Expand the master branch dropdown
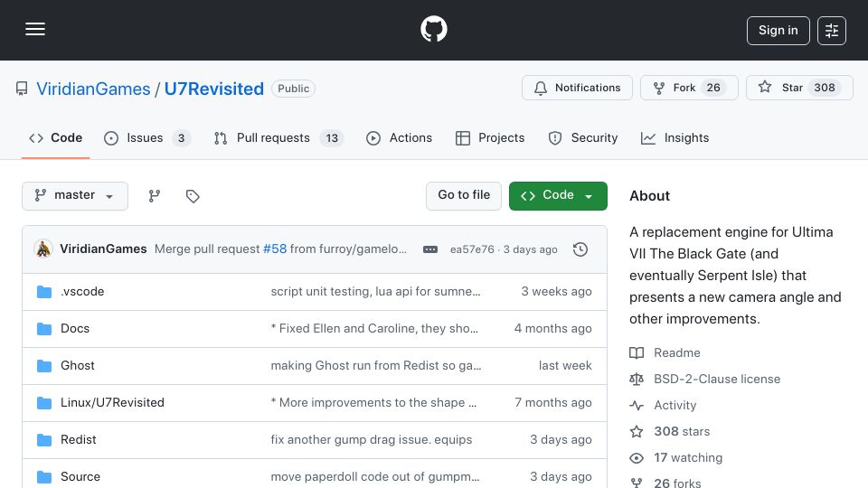Image resolution: width=868 pixels, height=488 pixels. pos(75,196)
